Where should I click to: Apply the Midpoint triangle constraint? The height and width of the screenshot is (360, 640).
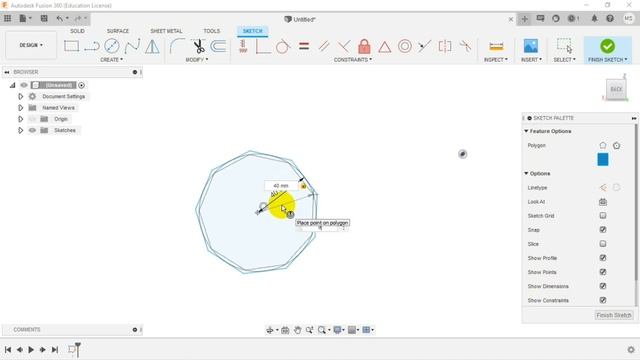point(384,46)
